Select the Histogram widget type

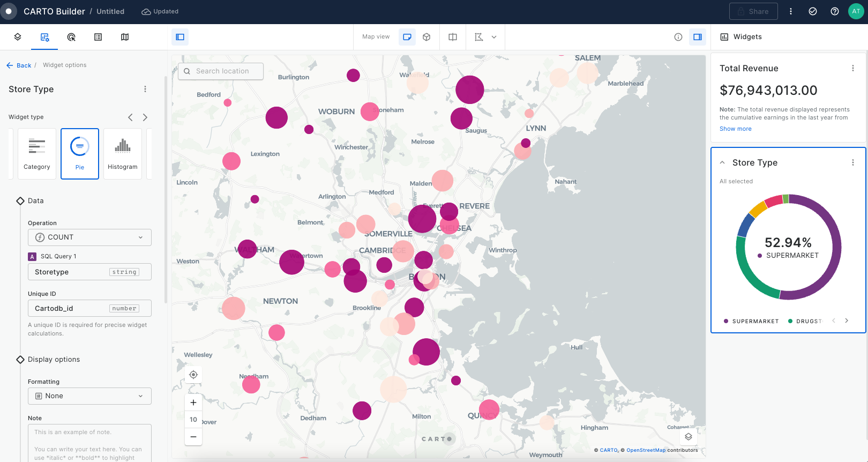tap(123, 153)
